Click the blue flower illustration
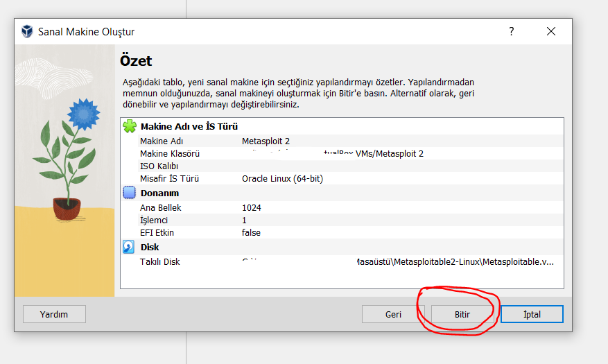The width and height of the screenshot is (608, 364). click(x=83, y=114)
